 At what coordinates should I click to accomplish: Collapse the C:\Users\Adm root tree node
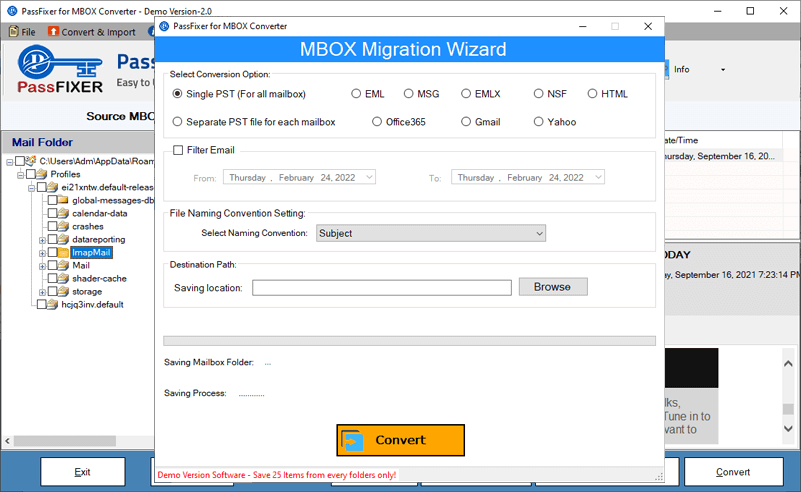point(10,162)
